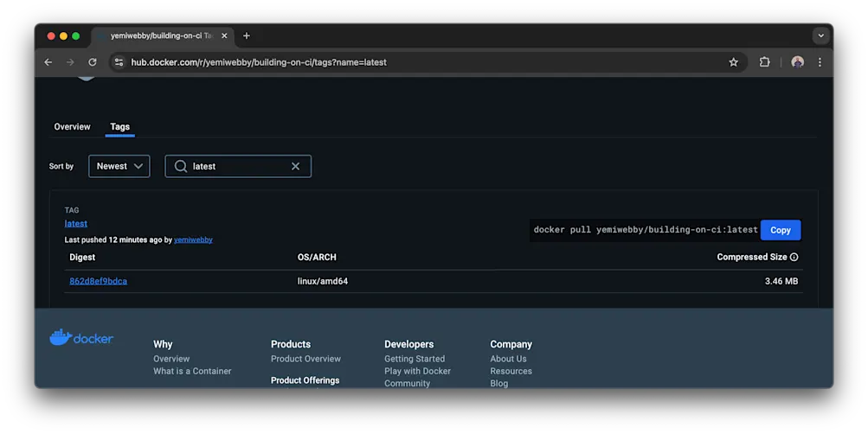Viewport: 868px width, 434px height.
Task: Open digest 862d8ef9bdca link
Action: [98, 282]
